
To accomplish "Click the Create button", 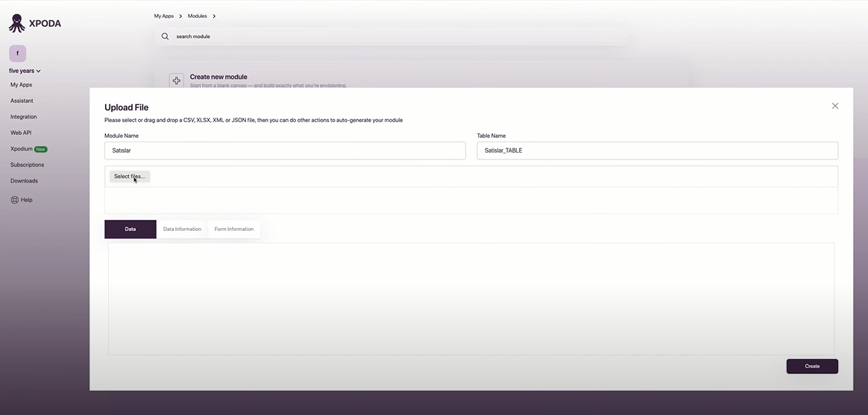I will point(812,367).
